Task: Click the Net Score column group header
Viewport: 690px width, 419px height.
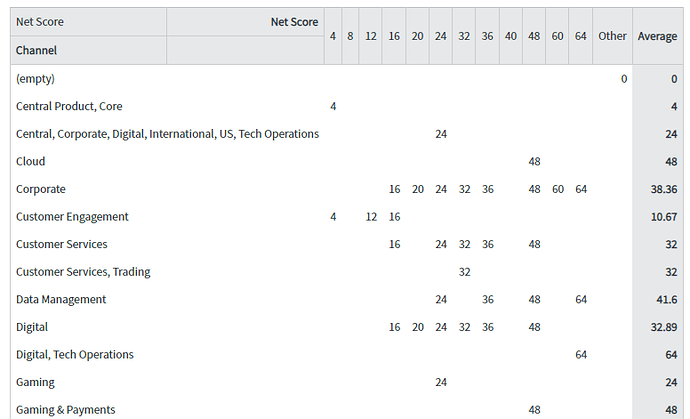Action: (294, 22)
